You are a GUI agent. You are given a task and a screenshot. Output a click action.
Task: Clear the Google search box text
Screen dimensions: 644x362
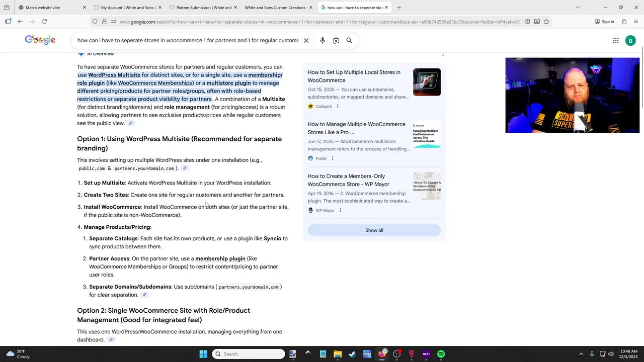coord(306,41)
